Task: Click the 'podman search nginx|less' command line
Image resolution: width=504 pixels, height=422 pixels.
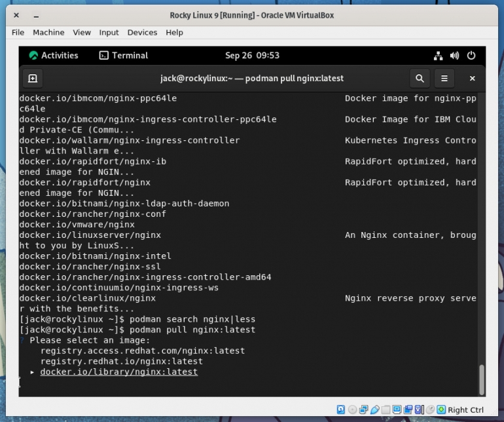Action: pos(192,319)
